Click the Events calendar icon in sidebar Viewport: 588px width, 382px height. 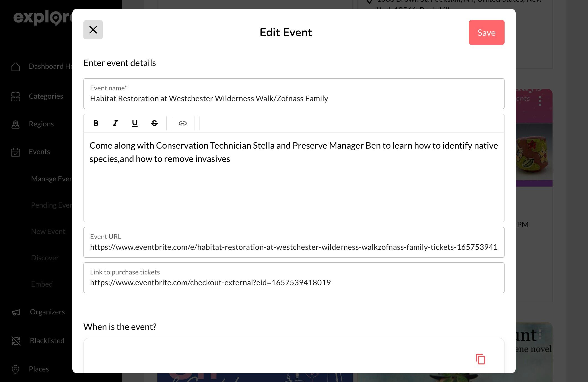coord(16,152)
